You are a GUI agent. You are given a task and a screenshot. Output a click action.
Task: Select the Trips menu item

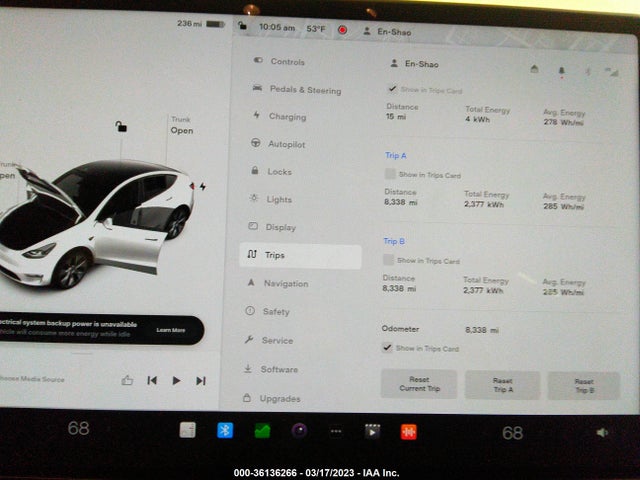pos(300,256)
